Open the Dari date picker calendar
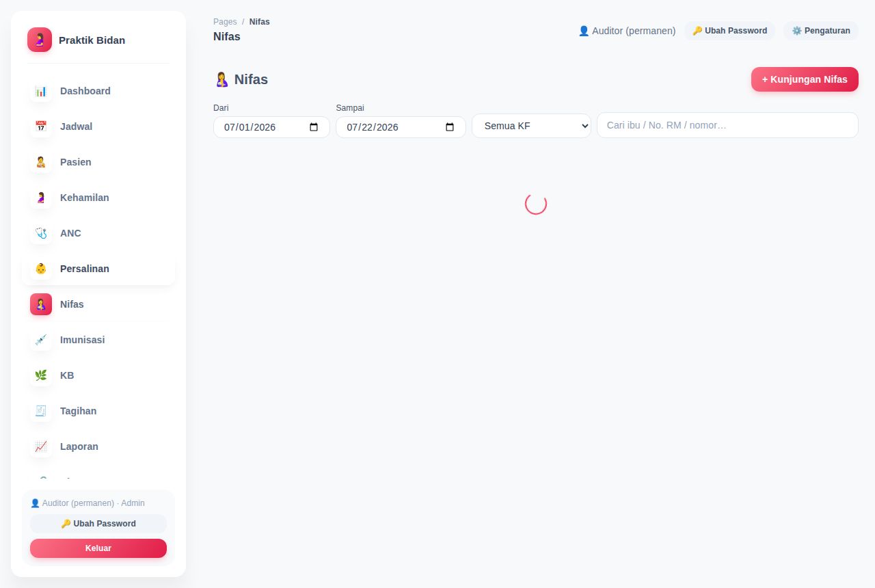The height and width of the screenshot is (588, 875). [x=314, y=127]
